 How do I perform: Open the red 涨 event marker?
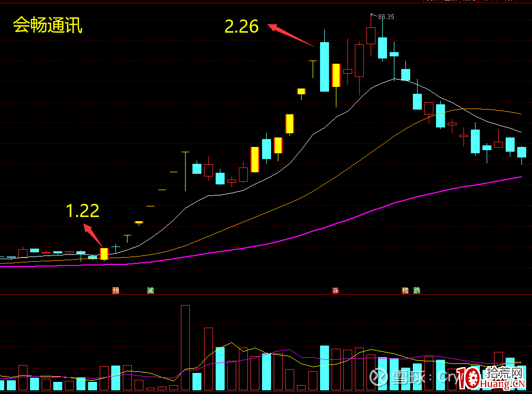coord(335,290)
